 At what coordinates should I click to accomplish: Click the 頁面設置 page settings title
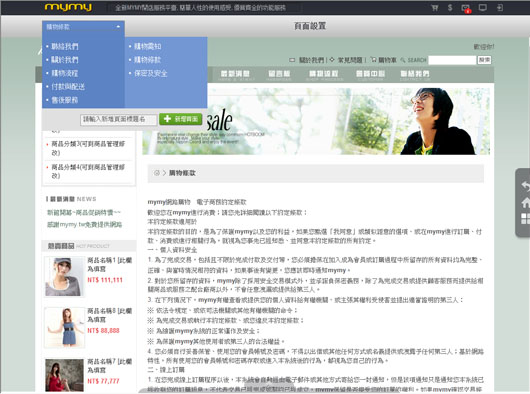pyautogui.click(x=310, y=26)
